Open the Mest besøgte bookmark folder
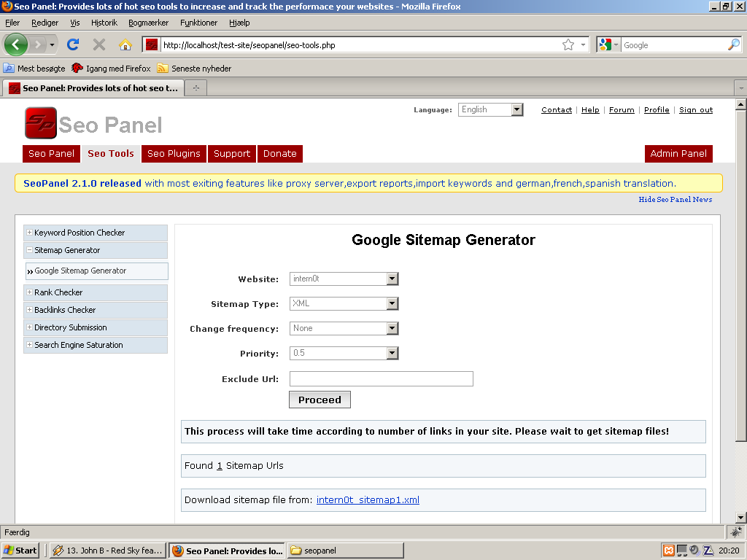 pos(34,68)
